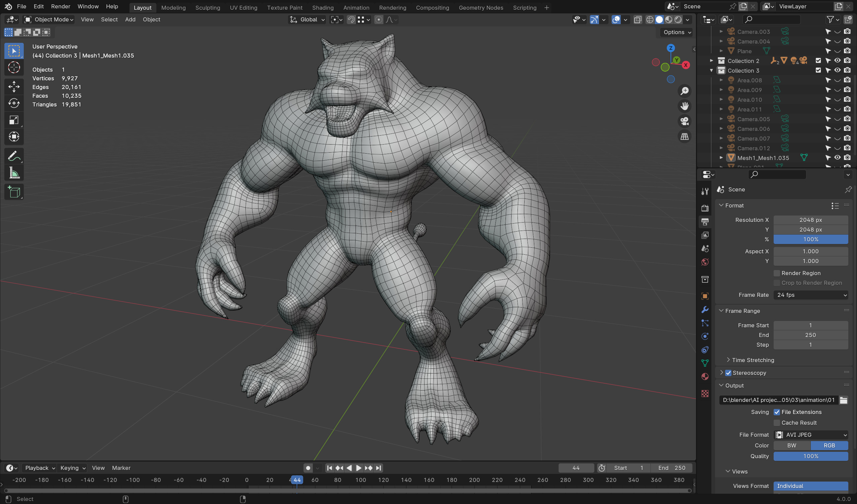Image resolution: width=857 pixels, height=504 pixels.
Task: Click the current frame 44 marker
Action: [297, 480]
